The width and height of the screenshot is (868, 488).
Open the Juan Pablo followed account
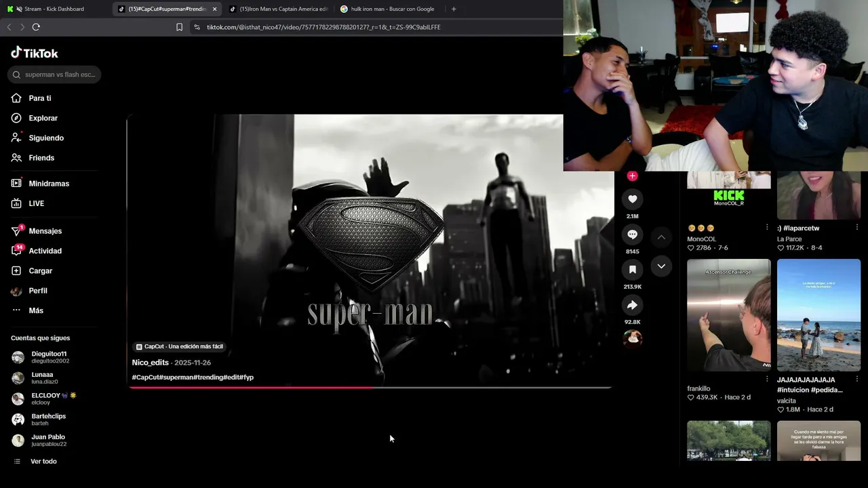39,441
